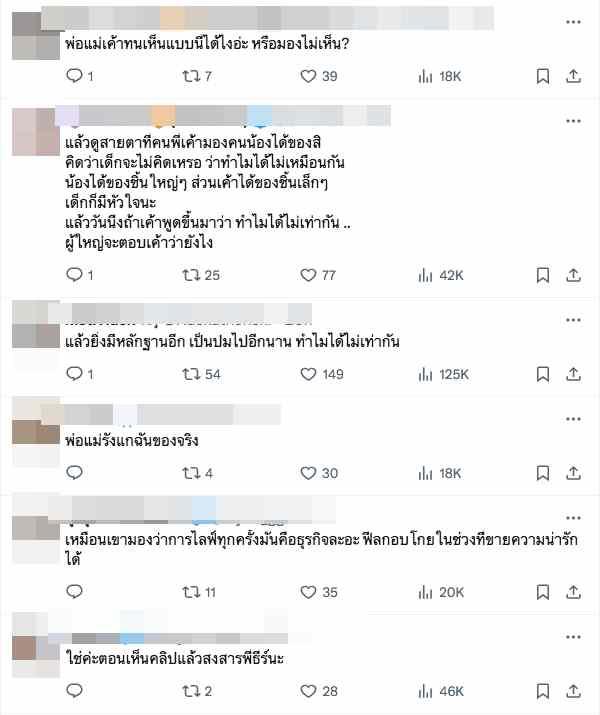Bookmark the tweet with 20K views
The image size is (600, 715).
543,592
